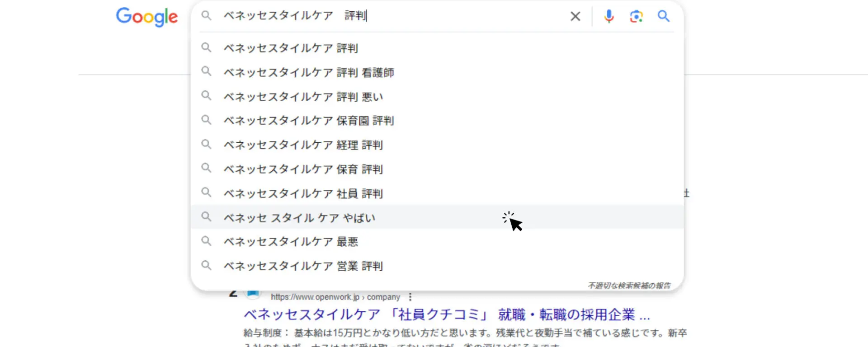Select highlighted suggestion ベネッセ スタイル ケア やばい
Viewport: 868px width, 347px height.
[x=437, y=217]
